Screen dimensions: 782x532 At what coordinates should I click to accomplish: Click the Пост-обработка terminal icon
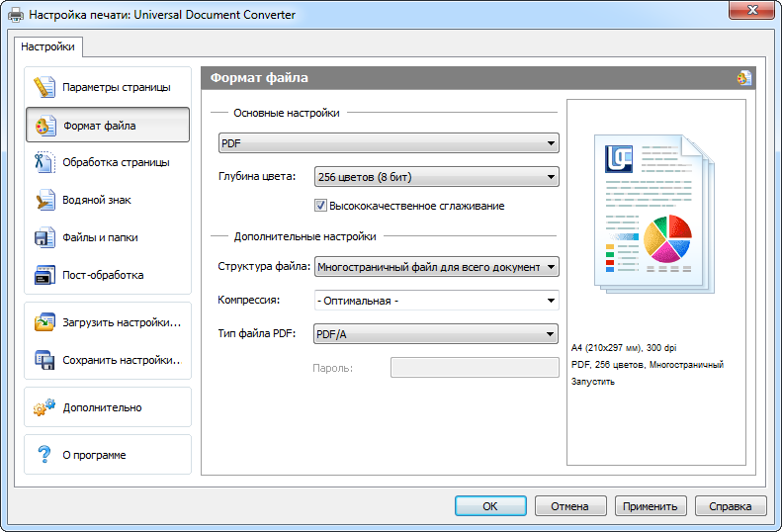pos(43,275)
